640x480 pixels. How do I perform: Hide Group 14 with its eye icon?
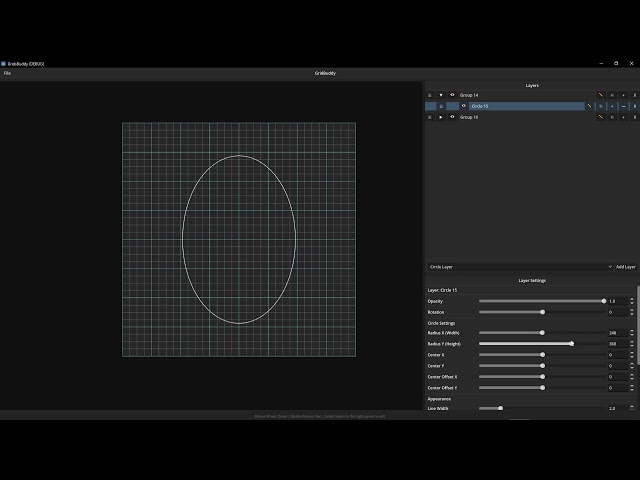tap(452, 95)
